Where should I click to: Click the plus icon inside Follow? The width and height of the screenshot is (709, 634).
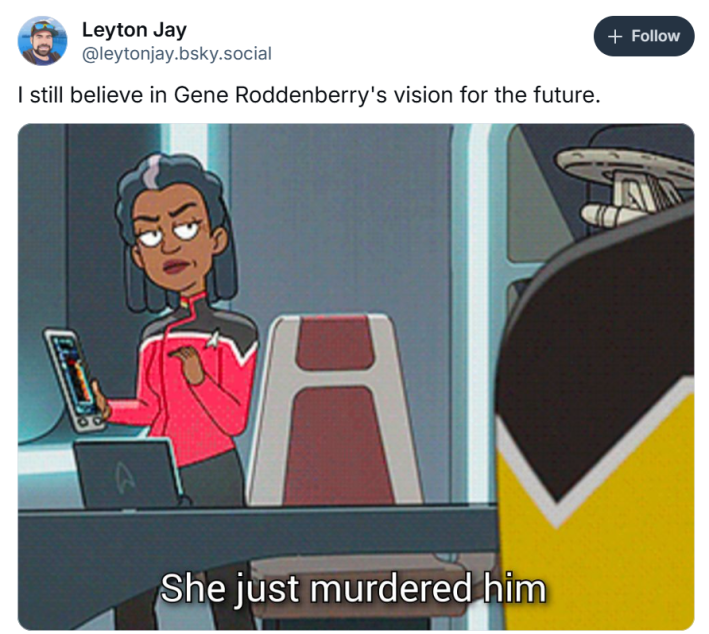[x=614, y=36]
